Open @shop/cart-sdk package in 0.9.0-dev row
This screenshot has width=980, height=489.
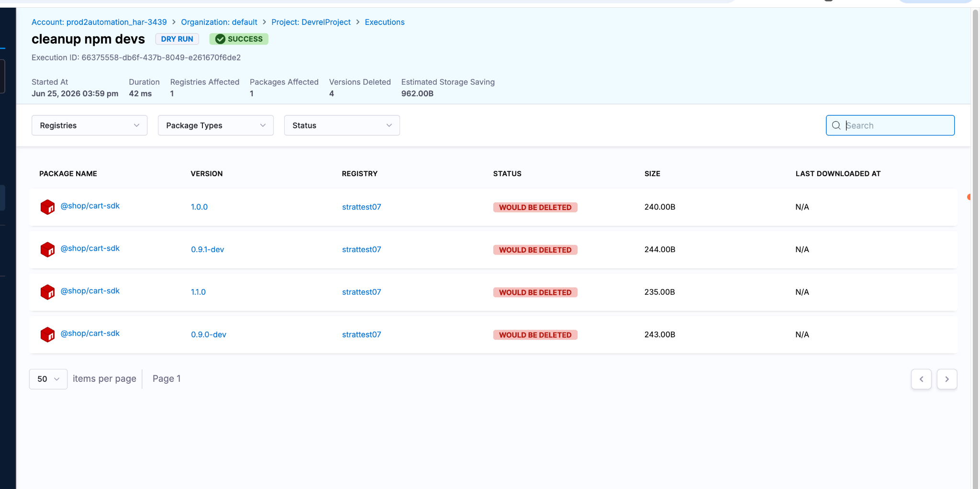coord(90,333)
